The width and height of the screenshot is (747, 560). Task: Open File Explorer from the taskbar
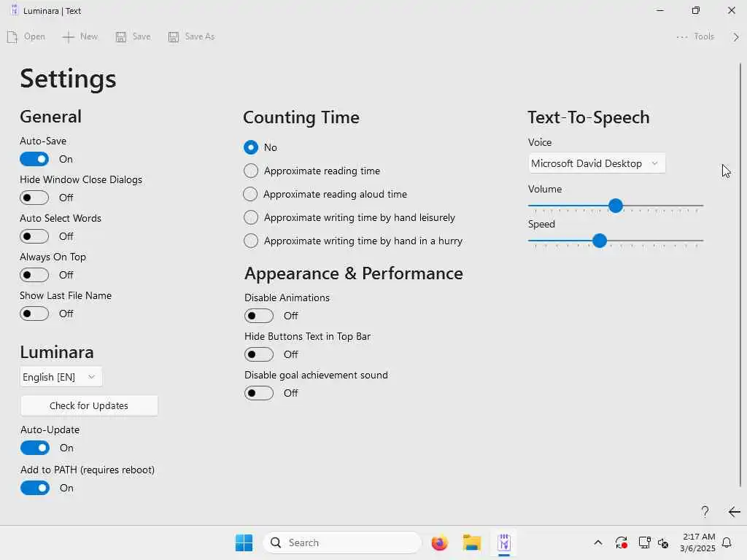472,542
